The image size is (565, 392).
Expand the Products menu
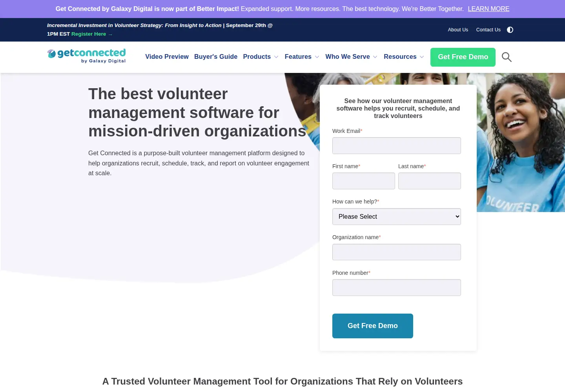(261, 57)
